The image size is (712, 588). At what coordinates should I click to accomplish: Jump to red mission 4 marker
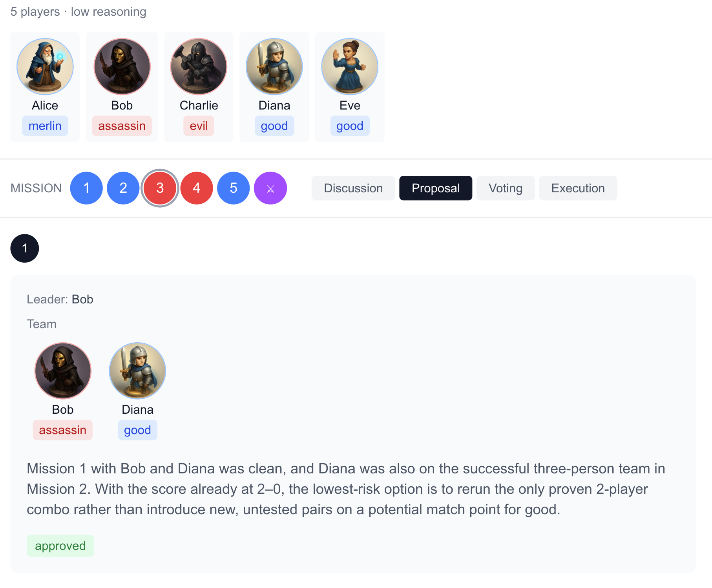197,188
